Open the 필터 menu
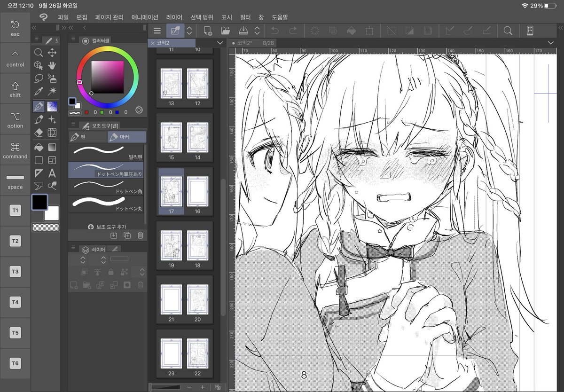The image size is (564, 392). coord(245,17)
